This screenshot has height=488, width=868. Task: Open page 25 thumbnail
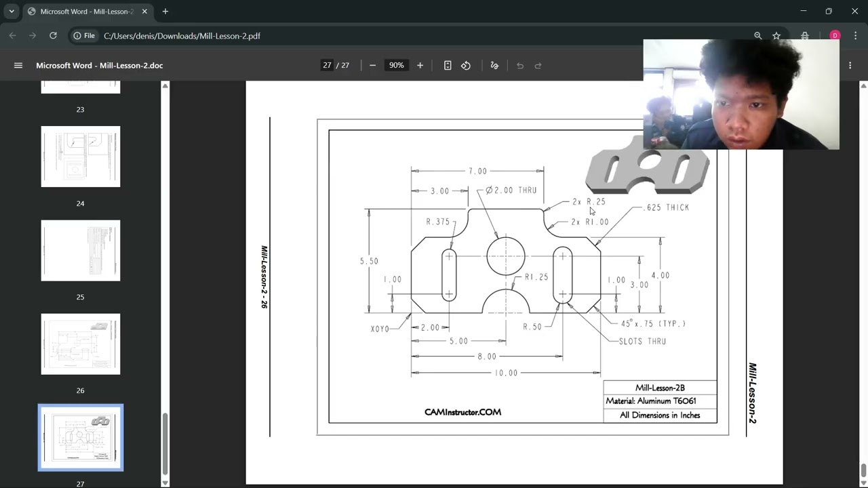[81, 250]
